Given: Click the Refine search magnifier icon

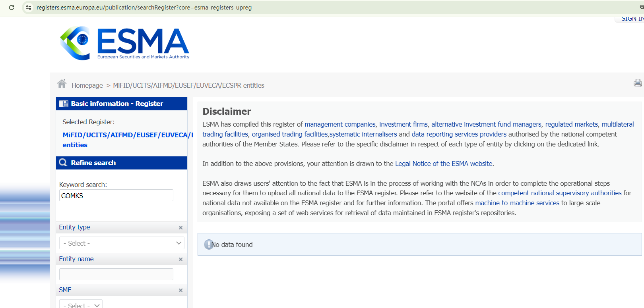Looking at the screenshot, I should click(x=63, y=163).
